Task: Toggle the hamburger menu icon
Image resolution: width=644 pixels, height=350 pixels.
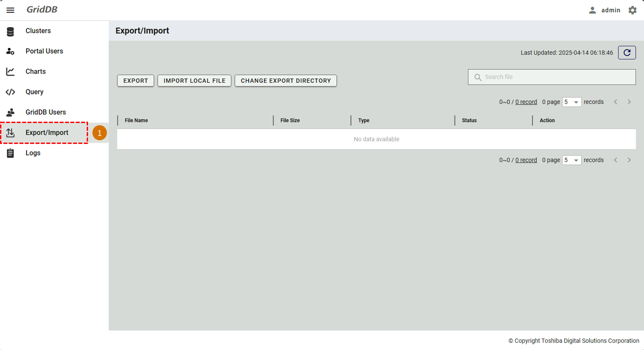Action: 10,10
